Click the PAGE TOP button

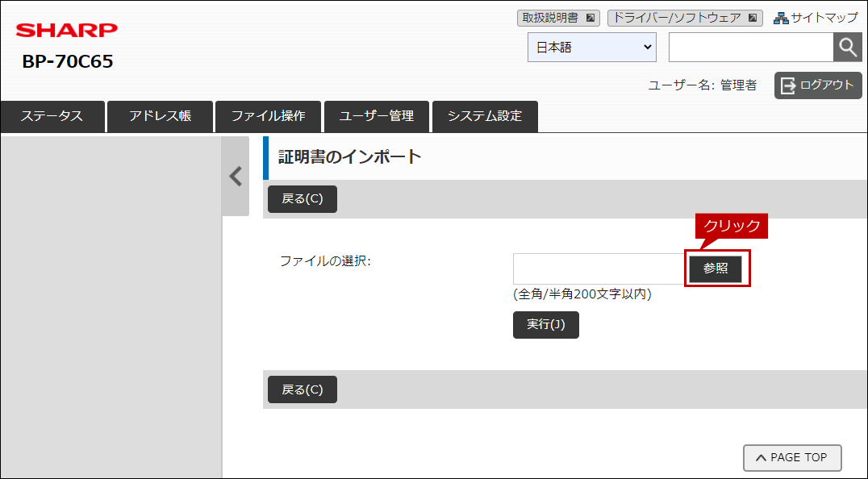[x=792, y=457]
